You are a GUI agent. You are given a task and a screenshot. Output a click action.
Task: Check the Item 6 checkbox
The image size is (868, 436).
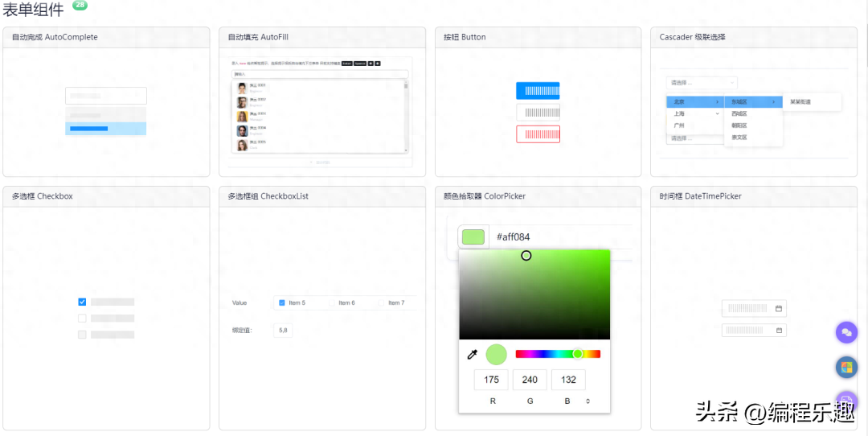coord(333,302)
